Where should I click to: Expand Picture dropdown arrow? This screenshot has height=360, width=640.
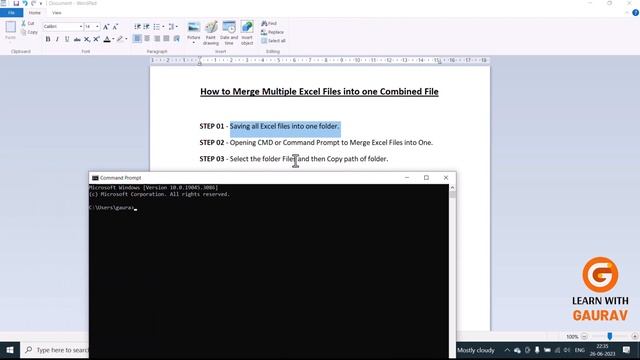coord(193,42)
